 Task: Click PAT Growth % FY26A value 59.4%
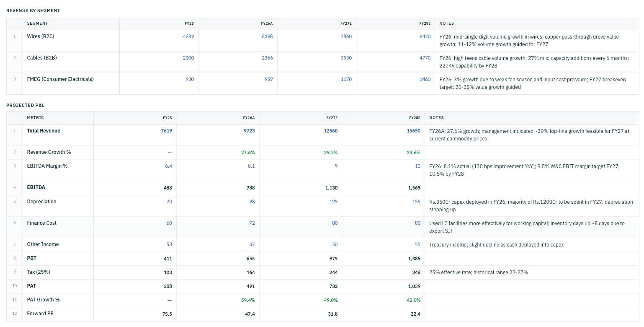248,300
